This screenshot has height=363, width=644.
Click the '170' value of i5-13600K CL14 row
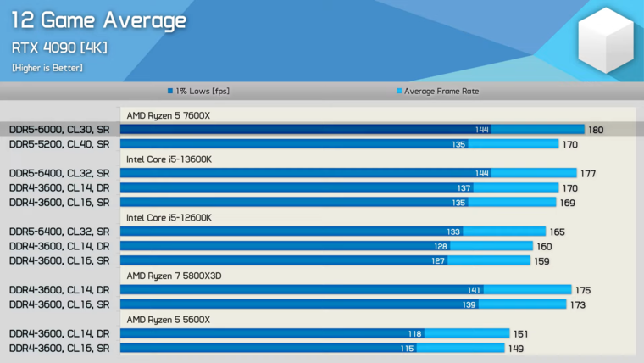point(570,188)
